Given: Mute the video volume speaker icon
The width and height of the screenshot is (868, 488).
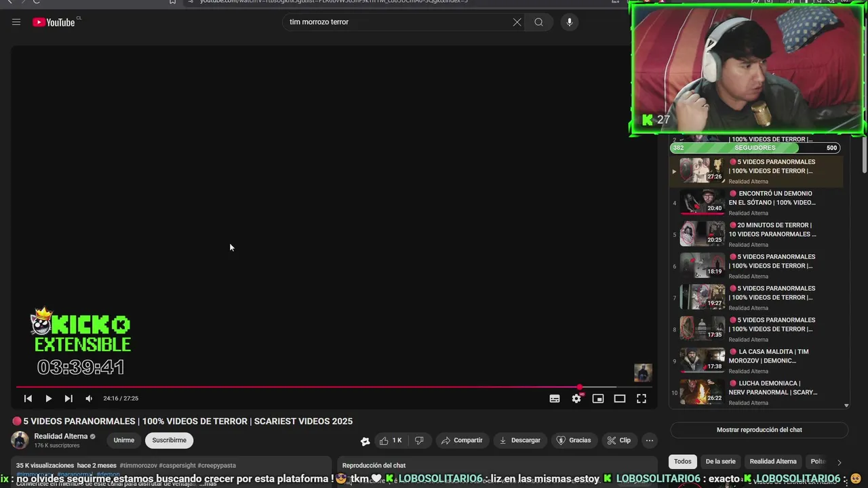Looking at the screenshot, I should (x=89, y=399).
